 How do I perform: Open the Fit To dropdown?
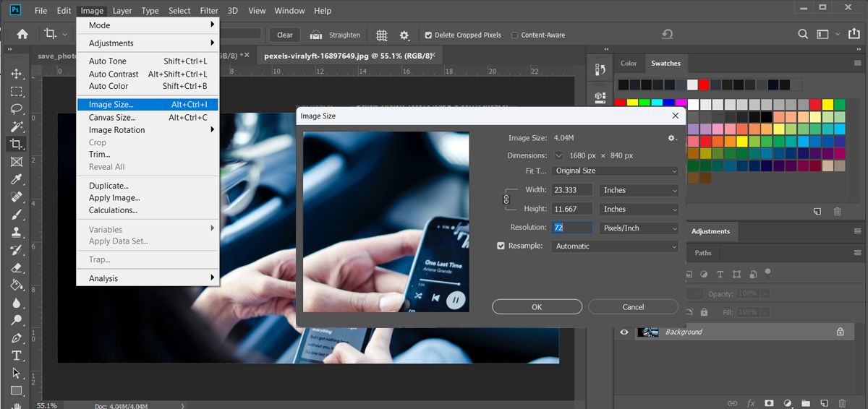(x=615, y=171)
